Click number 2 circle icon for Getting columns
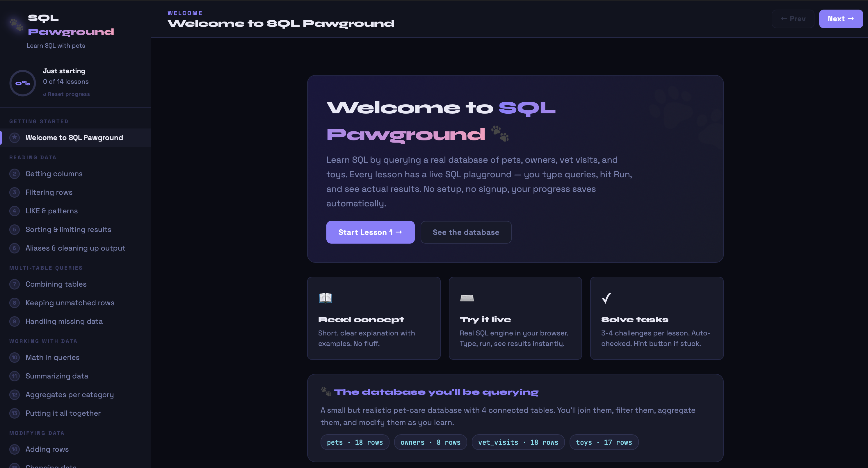The width and height of the screenshot is (868, 468). click(15, 174)
